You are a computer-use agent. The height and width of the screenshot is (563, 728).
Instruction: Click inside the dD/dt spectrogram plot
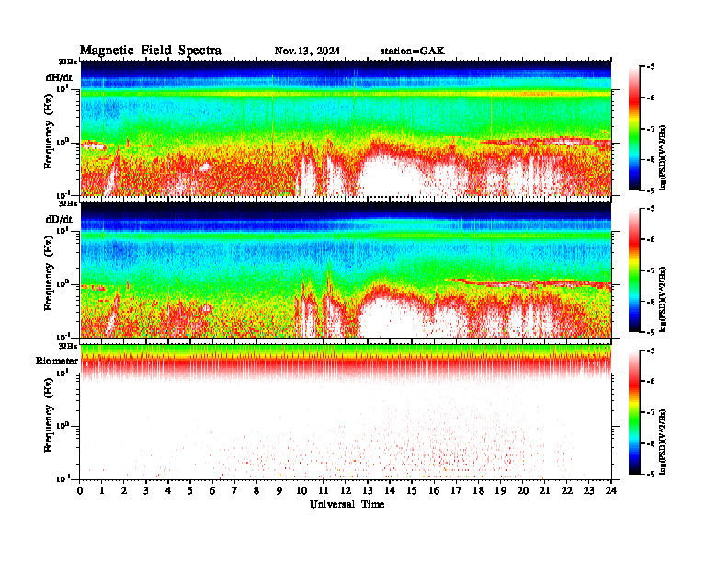coord(346,270)
